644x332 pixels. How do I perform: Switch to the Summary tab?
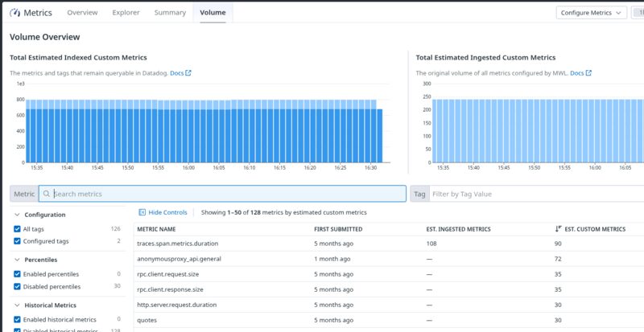click(x=170, y=13)
